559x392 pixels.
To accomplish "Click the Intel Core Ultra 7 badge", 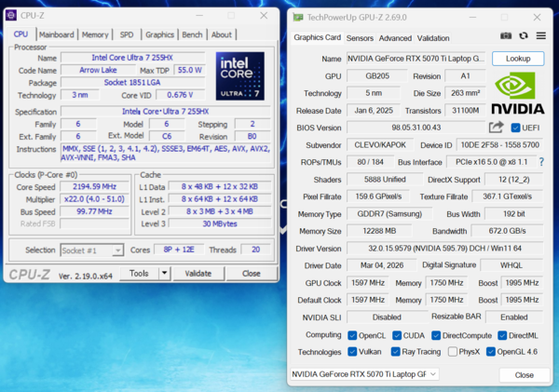I will coord(239,76).
